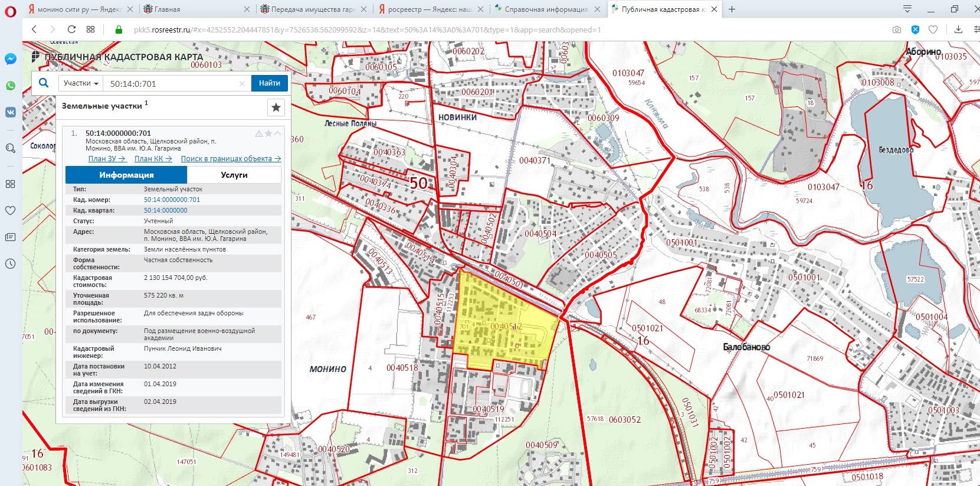980x486 pixels.
Task: Open the browser downloads icon
Action: (958, 30)
